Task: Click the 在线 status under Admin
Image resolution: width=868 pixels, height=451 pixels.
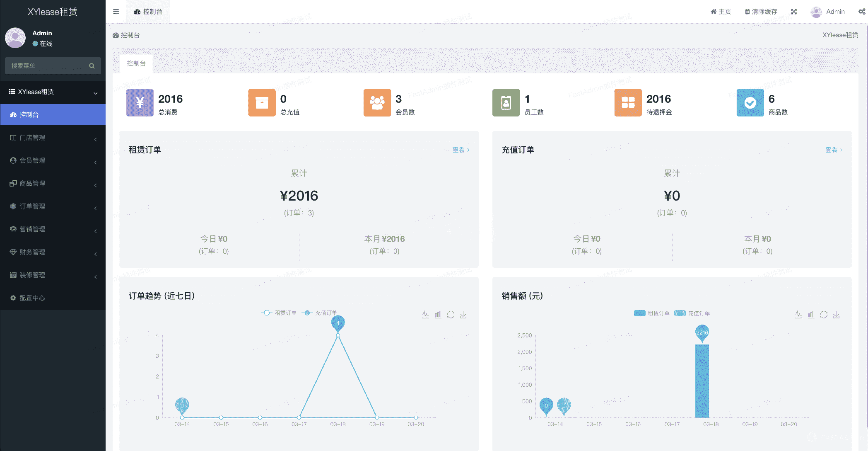Action: click(42, 44)
